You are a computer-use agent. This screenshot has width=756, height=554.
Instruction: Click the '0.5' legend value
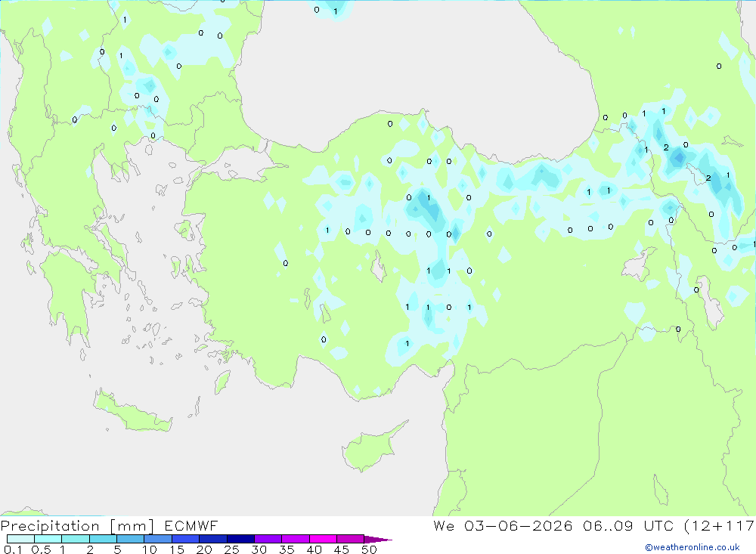[41, 549]
